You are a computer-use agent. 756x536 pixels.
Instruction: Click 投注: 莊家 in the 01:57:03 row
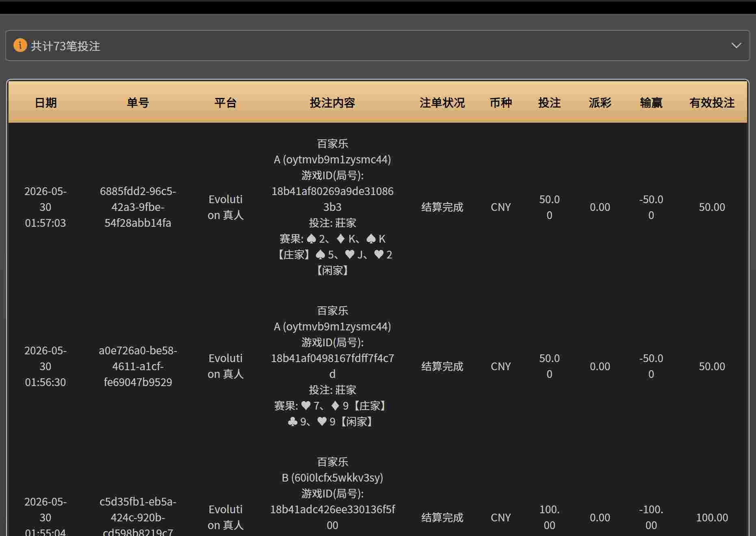click(332, 223)
